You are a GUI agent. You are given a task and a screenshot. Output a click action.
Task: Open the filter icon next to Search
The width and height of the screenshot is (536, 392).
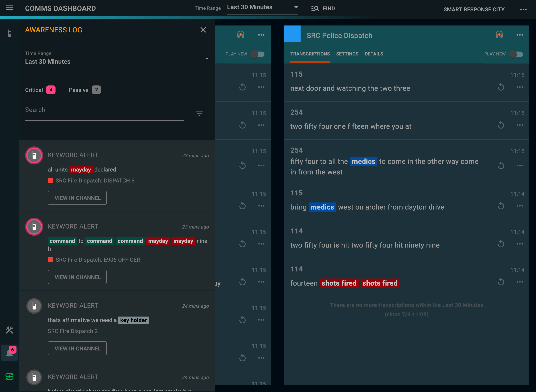pos(199,114)
